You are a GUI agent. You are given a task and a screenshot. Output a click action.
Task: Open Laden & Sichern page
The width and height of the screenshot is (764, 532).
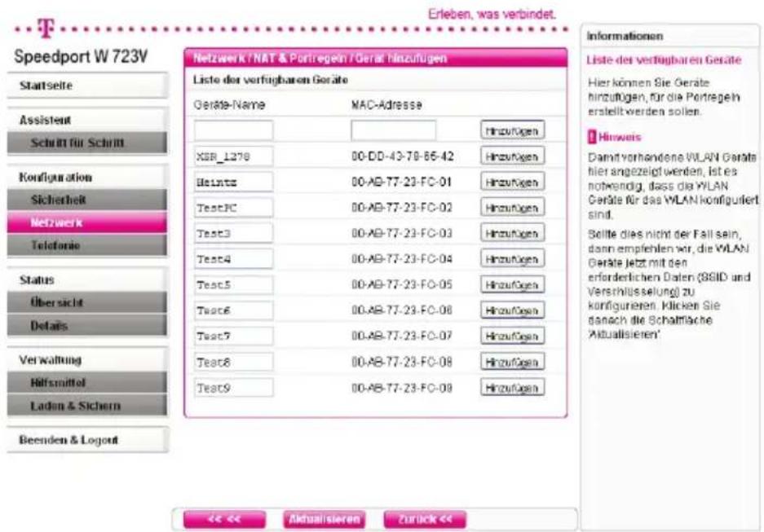[88, 406]
